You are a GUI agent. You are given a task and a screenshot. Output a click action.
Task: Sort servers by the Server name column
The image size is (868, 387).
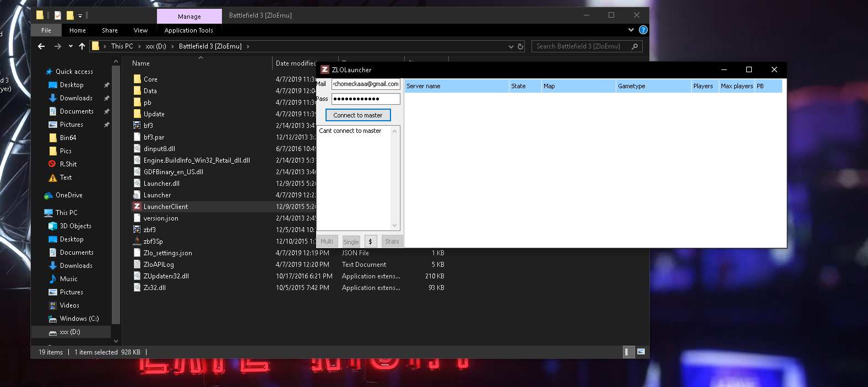(x=457, y=86)
